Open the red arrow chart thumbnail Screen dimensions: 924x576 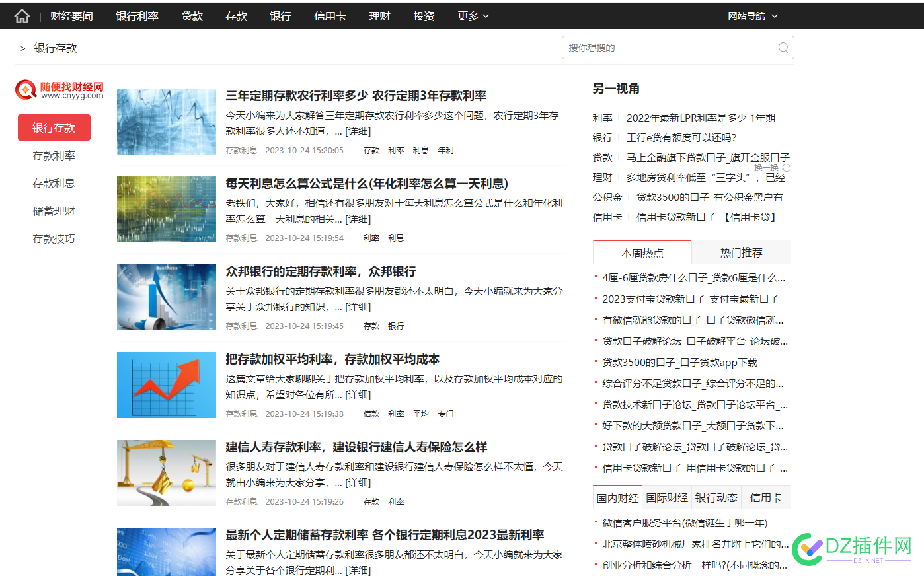[167, 385]
